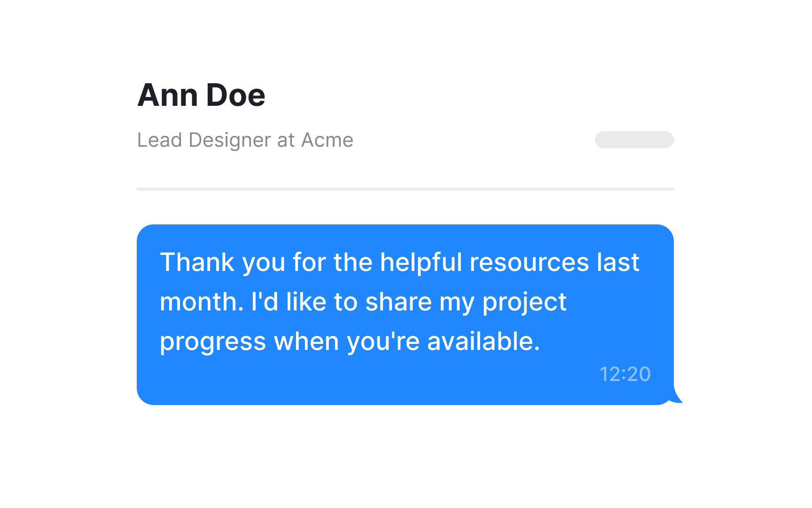This screenshot has width=812, height=508.
Task: Click the word "Lead" in the subtitle
Action: [x=159, y=140]
